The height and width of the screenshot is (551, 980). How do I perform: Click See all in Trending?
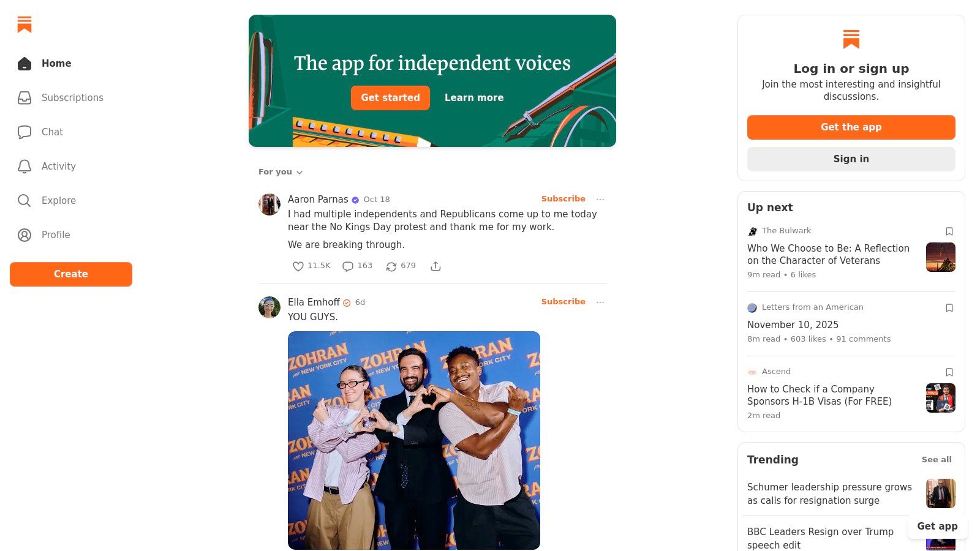(x=937, y=460)
